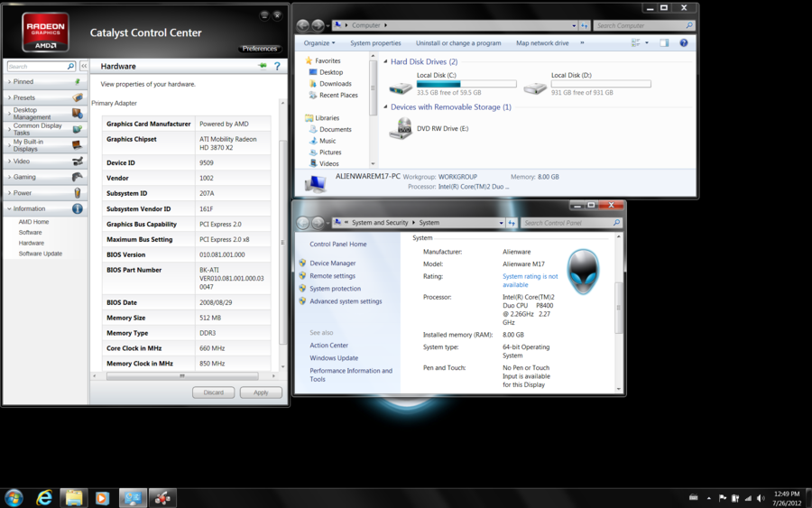Image resolution: width=812 pixels, height=508 pixels.
Task: Collapse the Information category
Action: (9, 208)
